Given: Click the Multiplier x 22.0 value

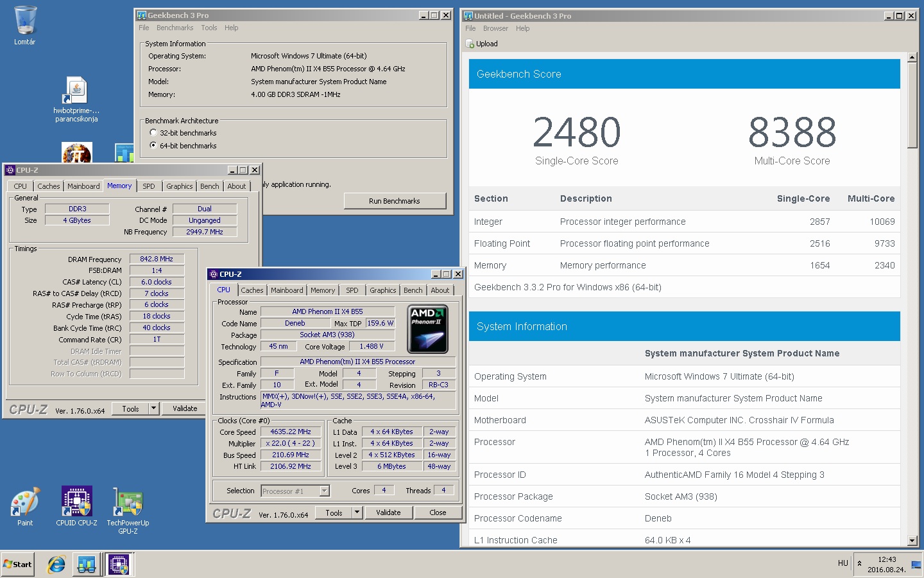Looking at the screenshot, I should [x=291, y=444].
